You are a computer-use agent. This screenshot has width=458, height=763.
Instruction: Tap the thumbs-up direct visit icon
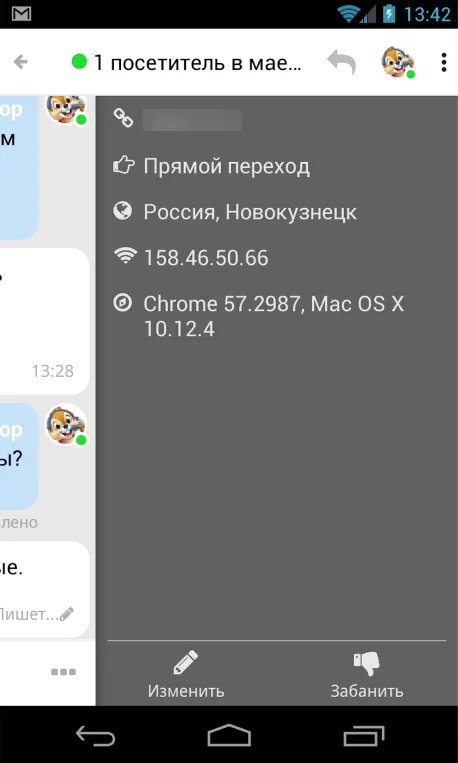click(123, 165)
